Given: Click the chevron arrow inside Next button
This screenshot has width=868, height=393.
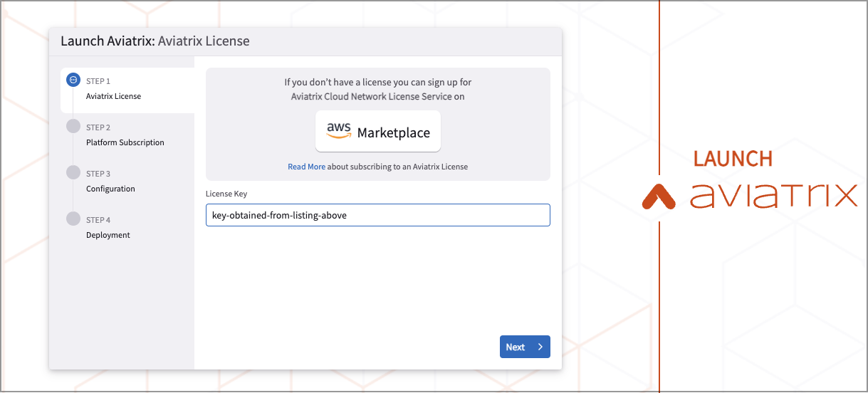Looking at the screenshot, I should pyautogui.click(x=540, y=347).
